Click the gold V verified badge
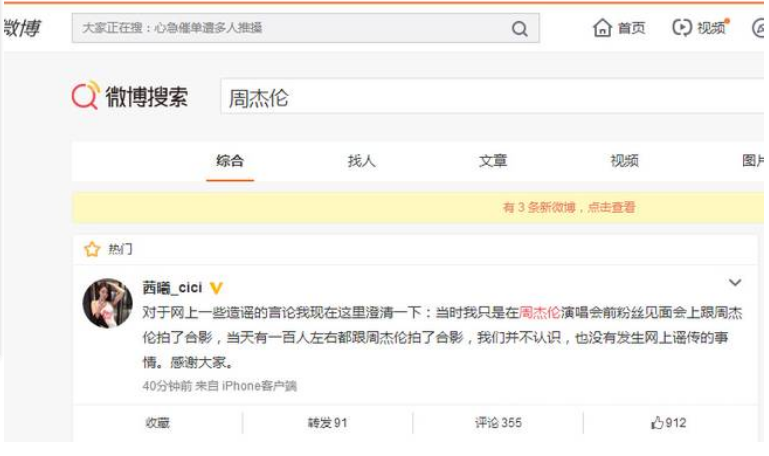769x456 pixels. point(216,288)
